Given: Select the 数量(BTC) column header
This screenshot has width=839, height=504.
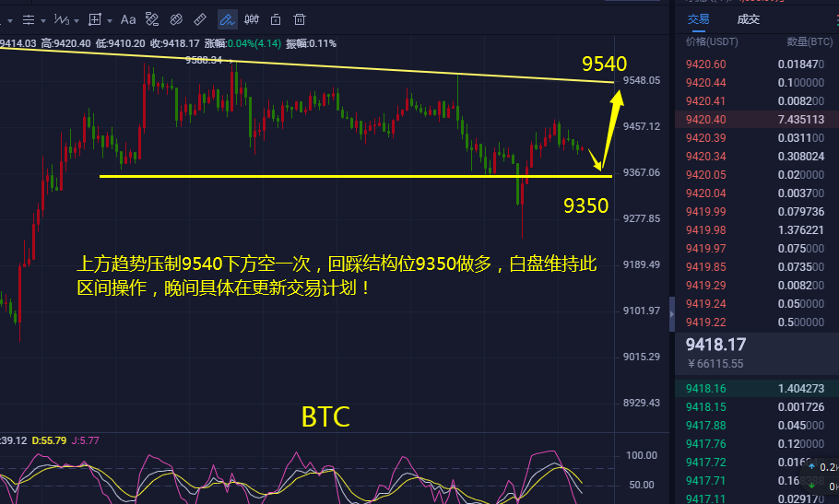Looking at the screenshot, I should pyautogui.click(x=809, y=41).
